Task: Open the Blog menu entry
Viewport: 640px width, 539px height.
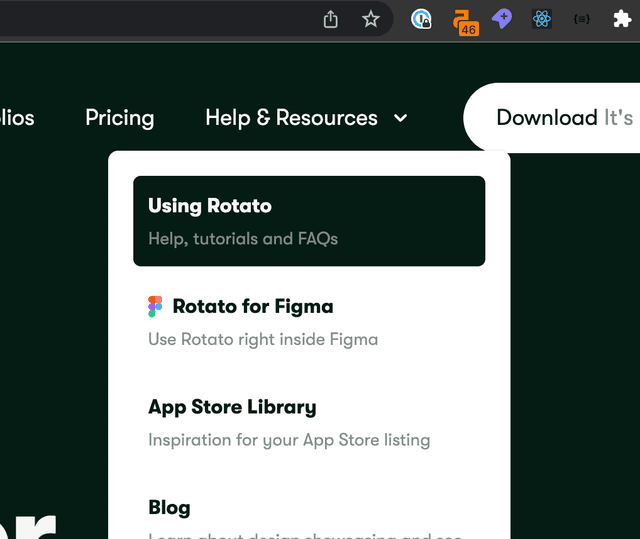Action: [x=169, y=508]
